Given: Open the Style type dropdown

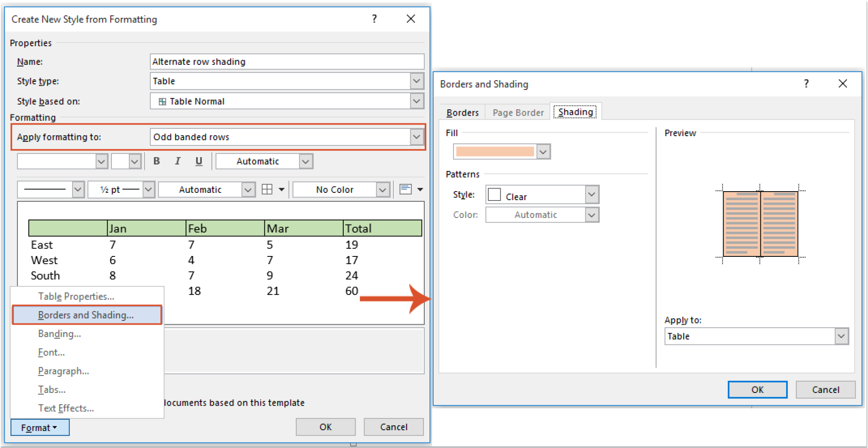Looking at the screenshot, I should tap(416, 81).
